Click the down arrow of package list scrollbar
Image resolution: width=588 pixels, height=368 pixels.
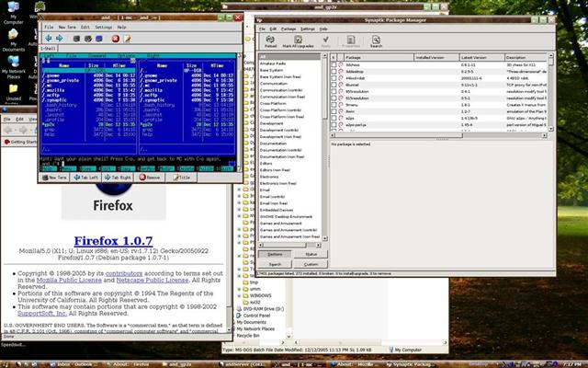point(550,129)
